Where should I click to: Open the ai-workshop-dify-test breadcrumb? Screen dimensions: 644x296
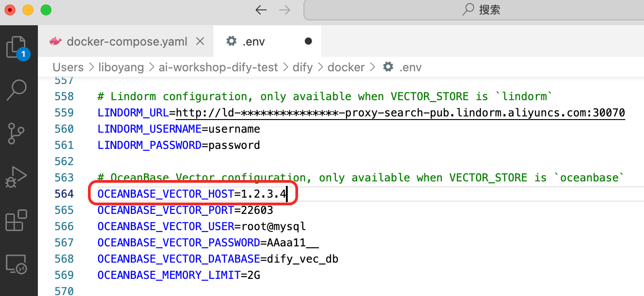click(218, 67)
